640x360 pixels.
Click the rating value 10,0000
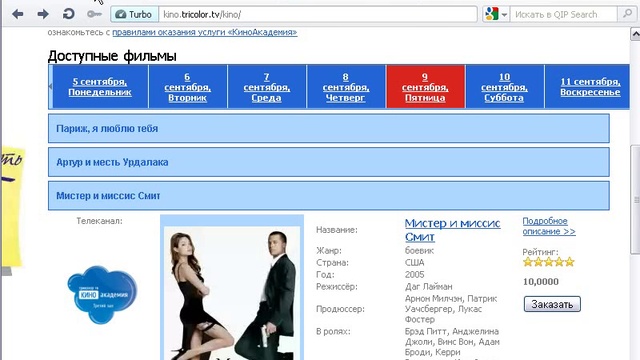(541, 282)
